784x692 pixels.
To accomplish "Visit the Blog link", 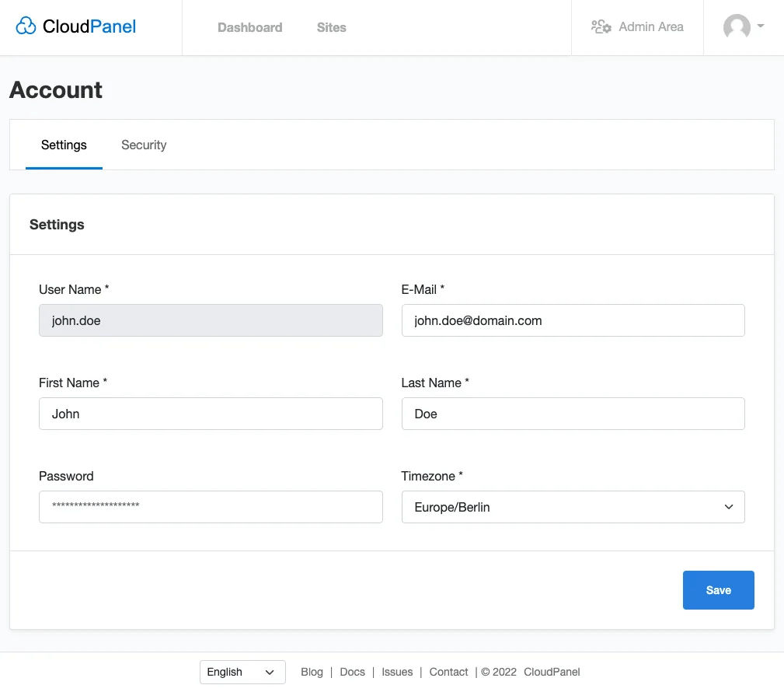I will pos(312,672).
